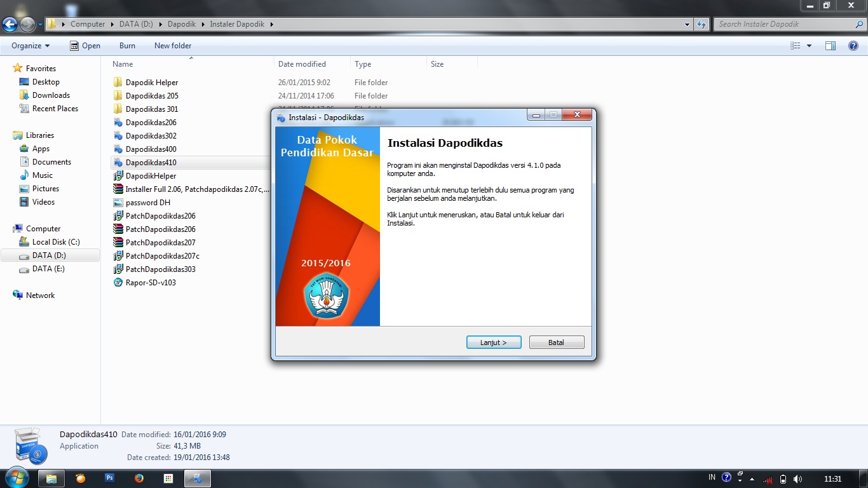Open the recent locations dropdown beside Forward
Screen dimensions: 868x488
coord(40,25)
